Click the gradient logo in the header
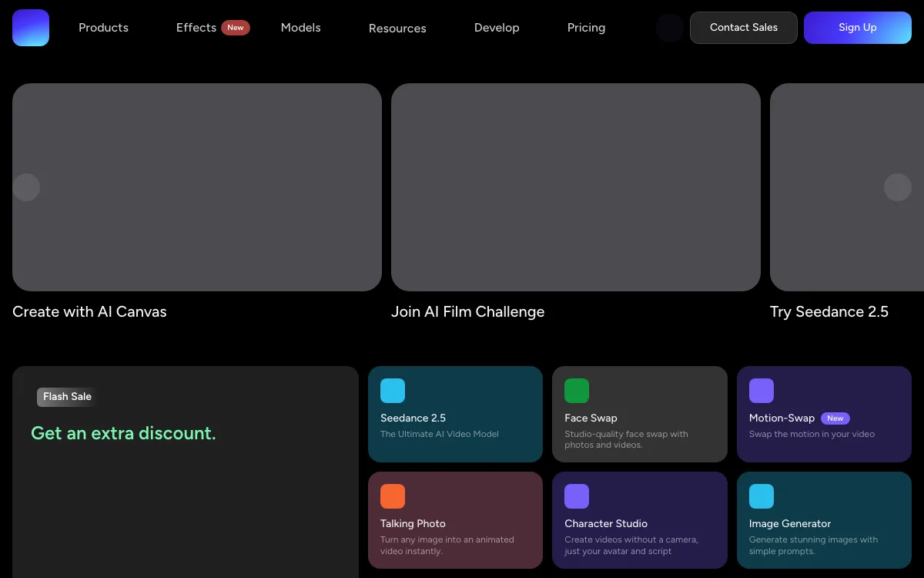Screen dimensions: 924x578 click(x=31, y=28)
